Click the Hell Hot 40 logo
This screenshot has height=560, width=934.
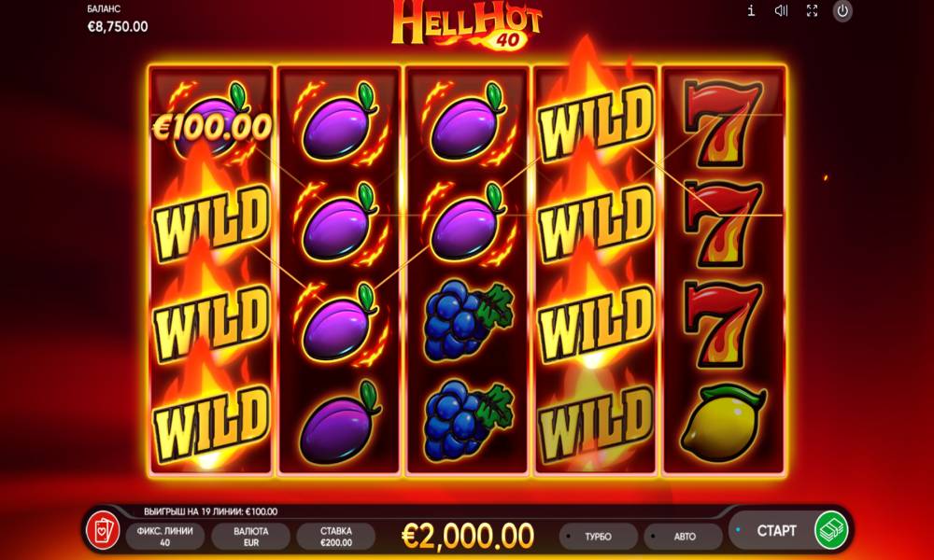[x=466, y=24]
